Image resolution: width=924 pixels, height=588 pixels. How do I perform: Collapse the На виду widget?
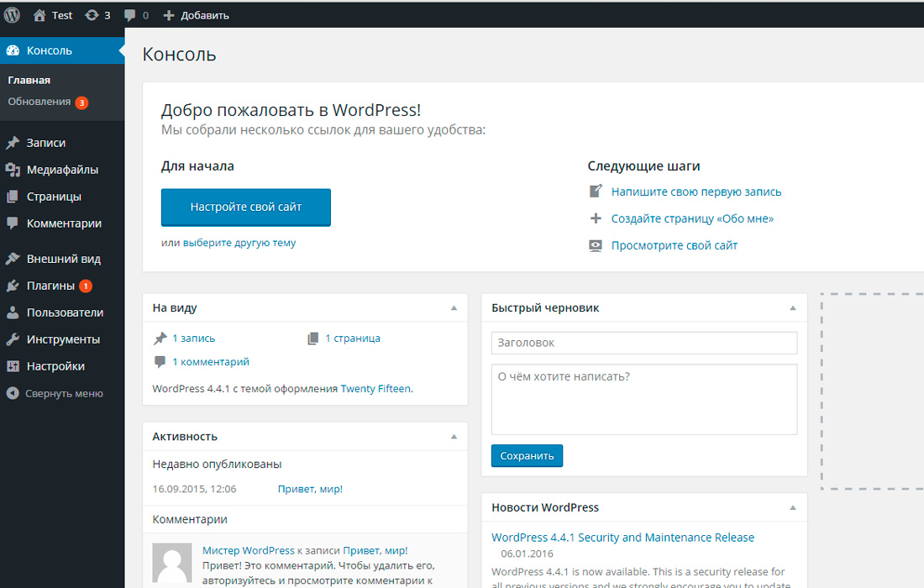(x=454, y=308)
